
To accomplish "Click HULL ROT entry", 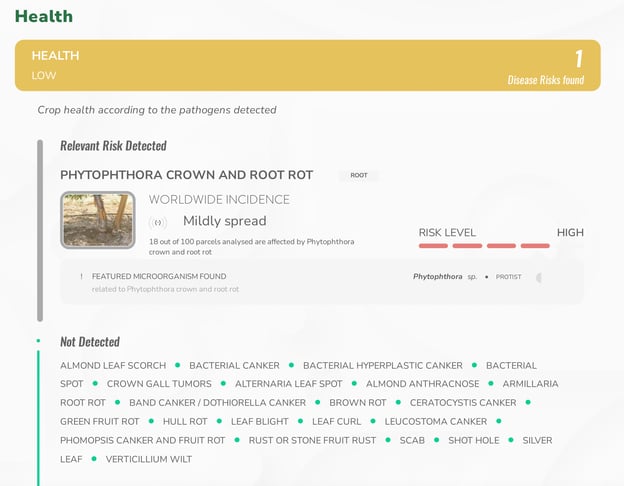I will pyautogui.click(x=185, y=422).
